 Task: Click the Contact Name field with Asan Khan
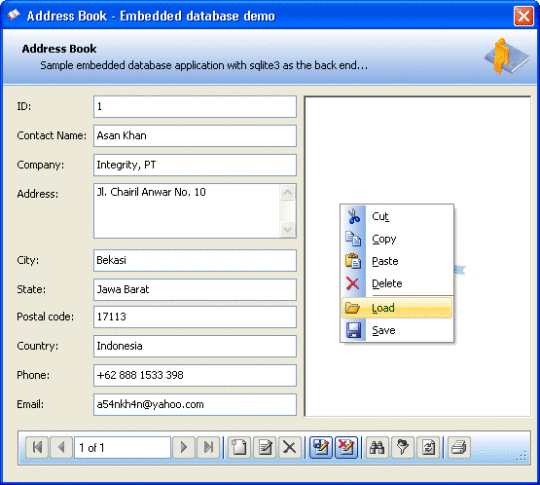[x=195, y=136]
